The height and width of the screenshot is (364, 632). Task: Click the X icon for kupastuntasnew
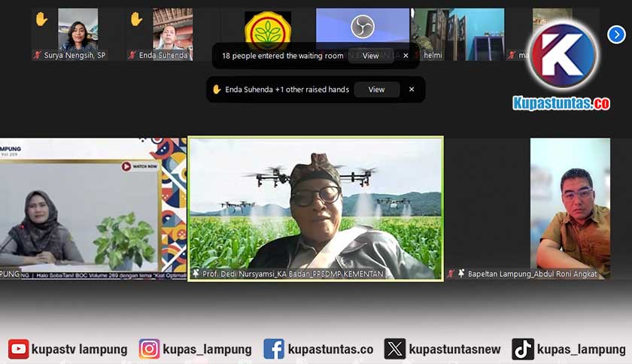395,349
